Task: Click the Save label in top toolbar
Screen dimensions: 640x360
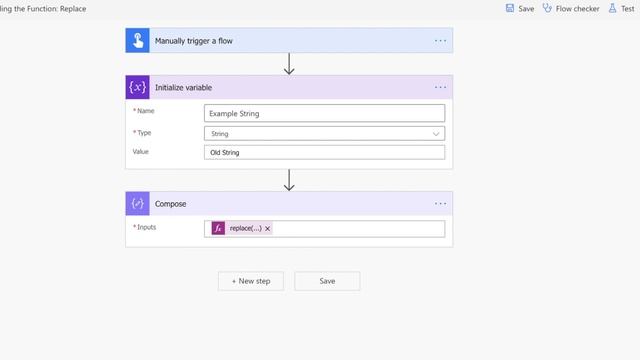Action: point(526,9)
